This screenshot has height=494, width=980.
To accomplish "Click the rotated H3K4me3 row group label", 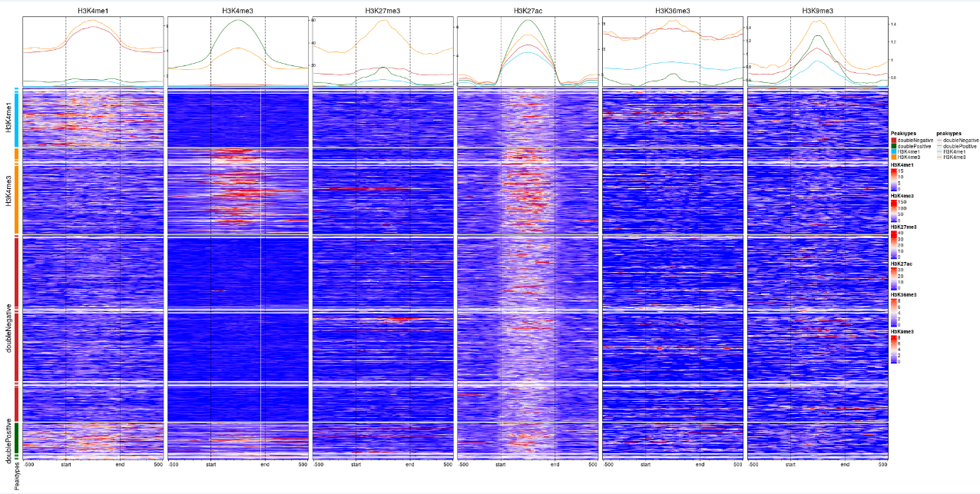I will (8, 191).
